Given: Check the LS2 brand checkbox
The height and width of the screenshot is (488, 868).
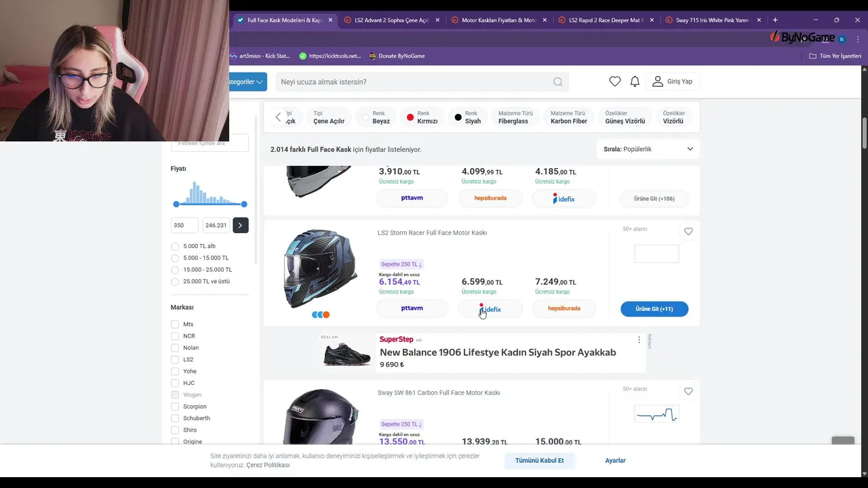Looking at the screenshot, I should click(175, 360).
